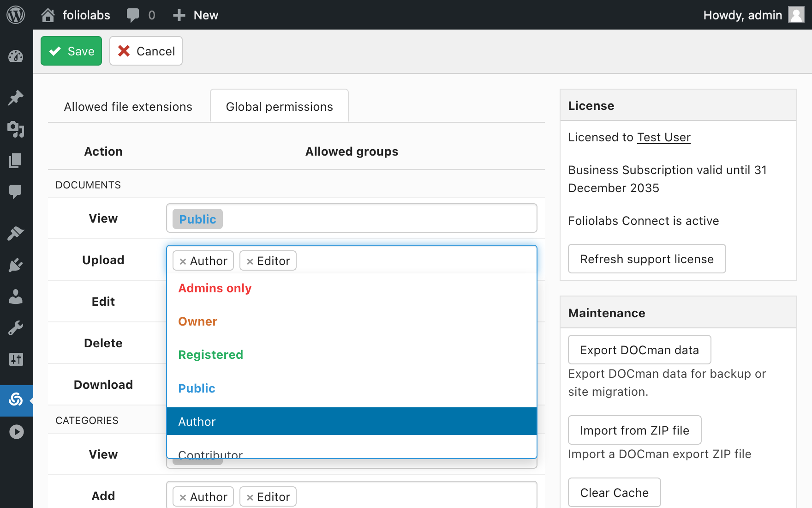Click Refresh support license button
The width and height of the screenshot is (812, 508).
point(647,259)
